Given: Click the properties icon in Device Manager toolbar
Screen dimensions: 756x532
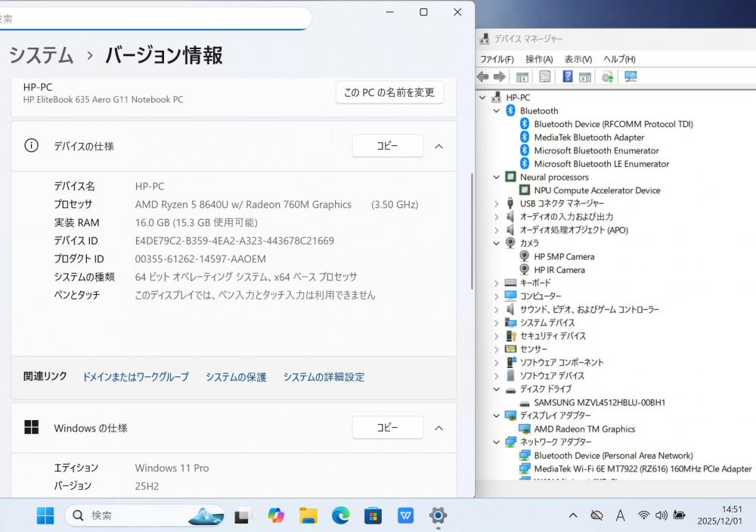Looking at the screenshot, I should 544,76.
